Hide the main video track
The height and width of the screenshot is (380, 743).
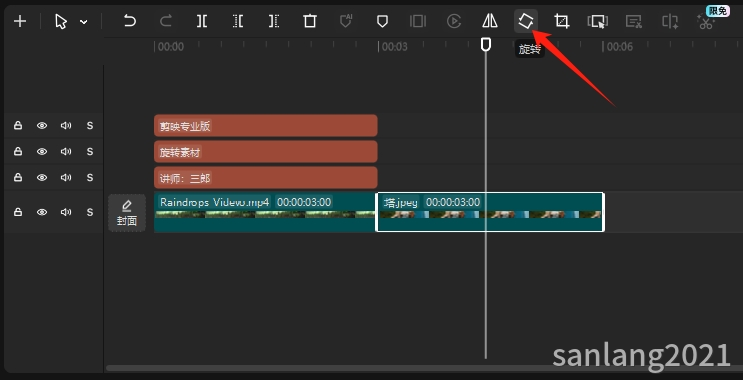coord(42,212)
